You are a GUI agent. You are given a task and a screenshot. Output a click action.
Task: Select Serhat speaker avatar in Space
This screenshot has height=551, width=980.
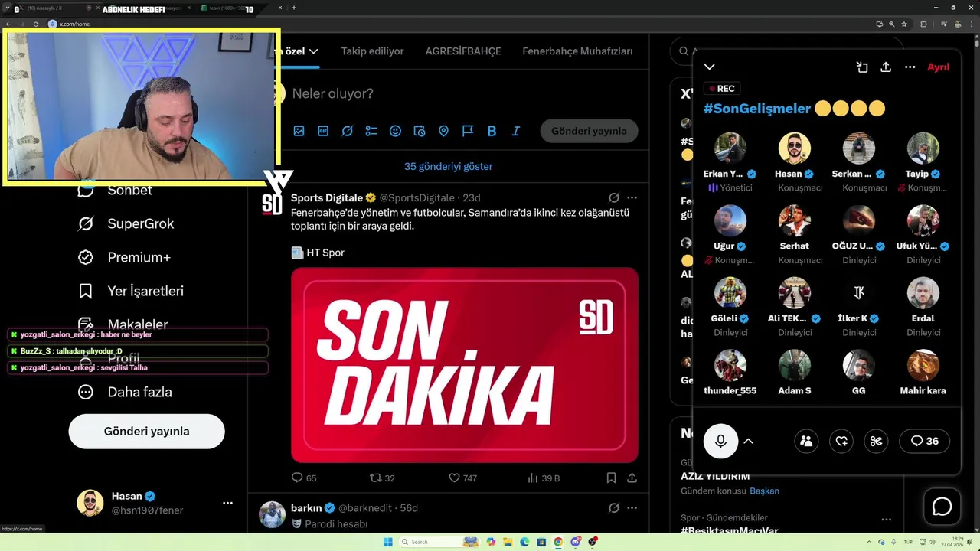794,221
